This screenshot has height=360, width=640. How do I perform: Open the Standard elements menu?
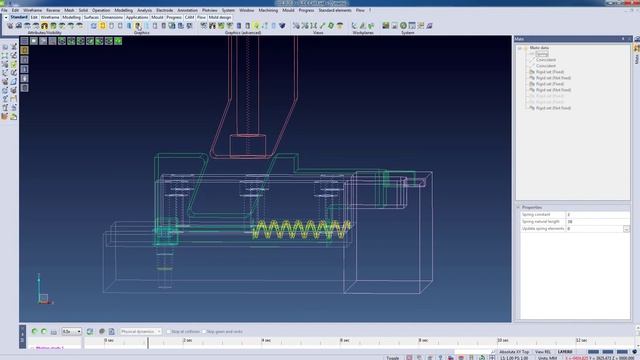click(x=335, y=10)
